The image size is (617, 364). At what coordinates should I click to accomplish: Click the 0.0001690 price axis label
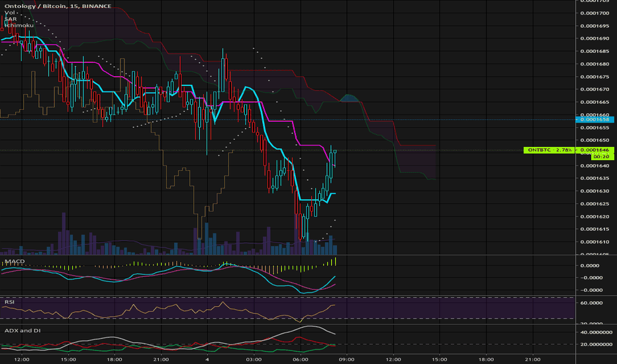[594, 38]
